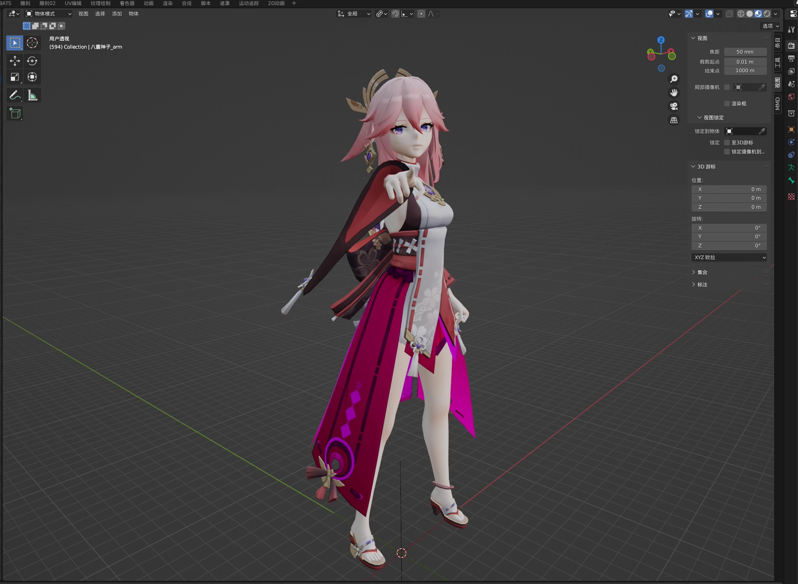Image resolution: width=798 pixels, height=584 pixels.
Task: Open the 添加 menu in header
Action: coord(117,14)
